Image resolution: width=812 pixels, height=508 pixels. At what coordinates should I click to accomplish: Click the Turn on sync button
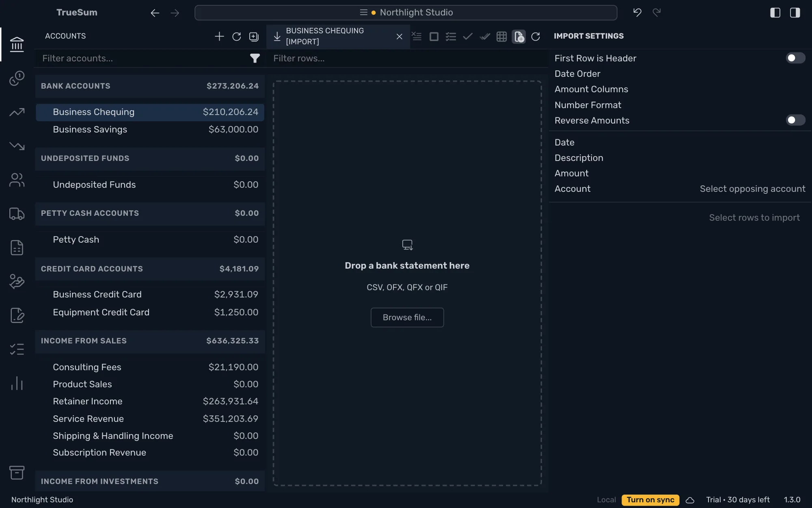click(x=650, y=500)
